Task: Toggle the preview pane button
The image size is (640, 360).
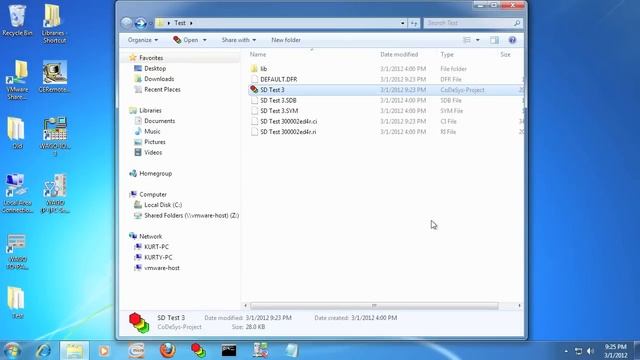Action: pos(494,40)
